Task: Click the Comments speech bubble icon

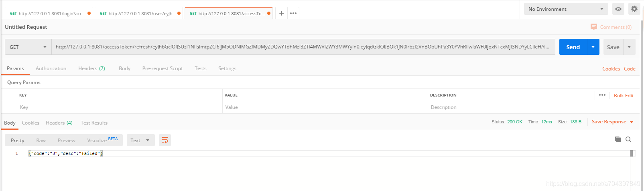Action: pyautogui.click(x=594, y=26)
